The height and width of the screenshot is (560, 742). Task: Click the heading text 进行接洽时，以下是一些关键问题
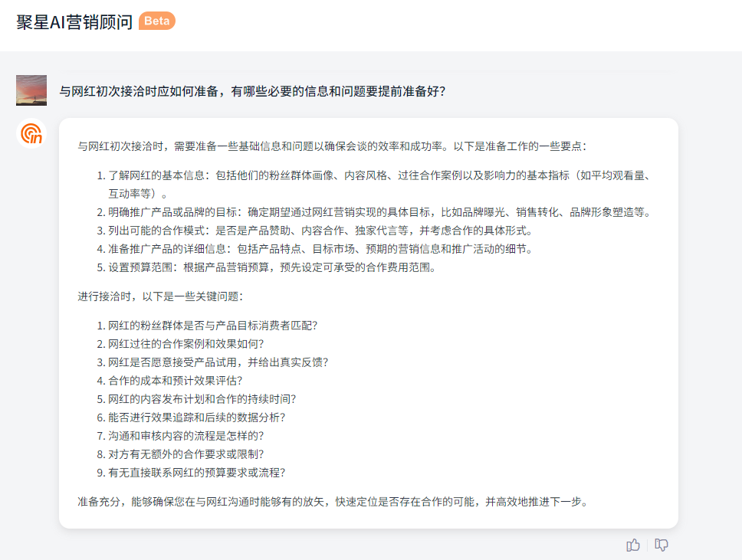click(x=160, y=296)
